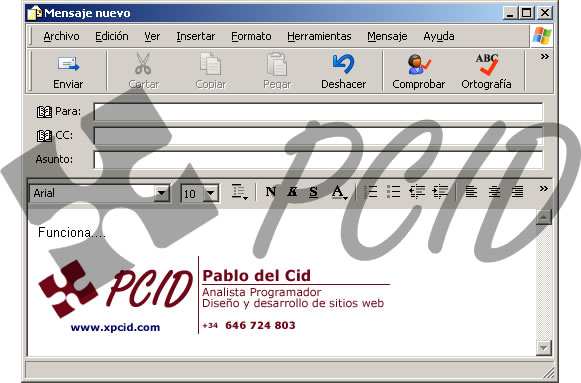Click the Deshacer undo arrow icon
This screenshot has width=581, height=383.
(343, 64)
